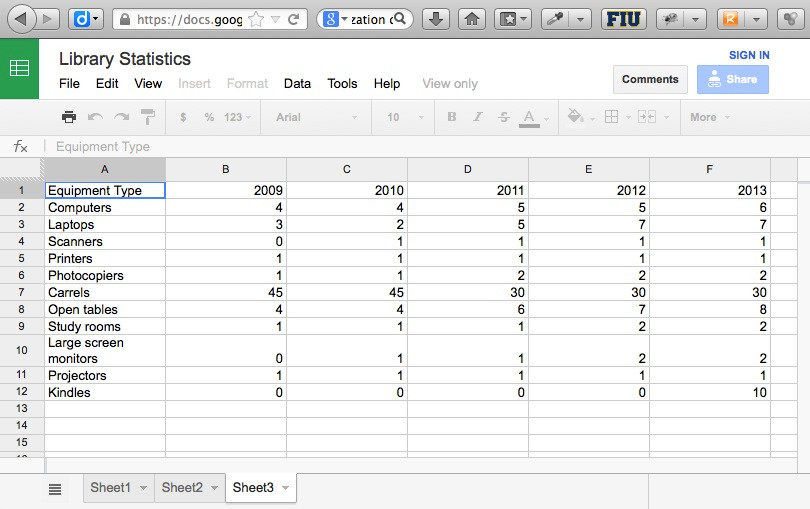Image resolution: width=810 pixels, height=509 pixels.
Task: Click the orange feed toolbar icon
Action: click(730, 20)
